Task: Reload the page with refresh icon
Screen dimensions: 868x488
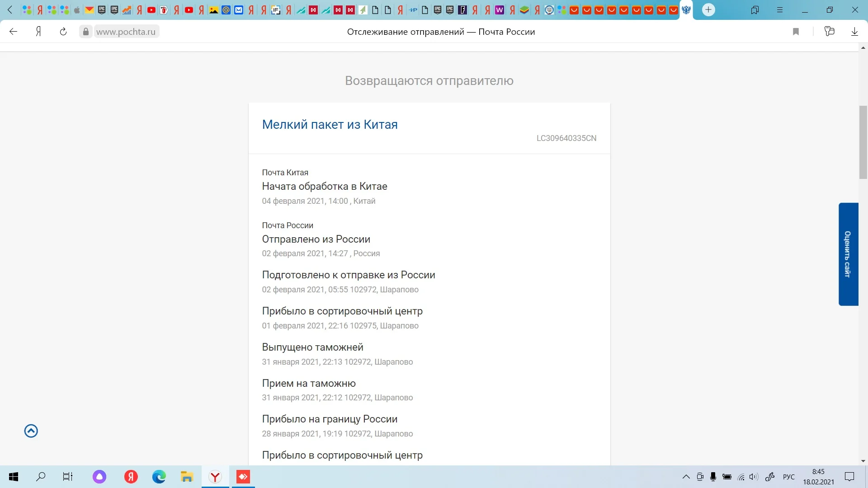Action: [x=63, y=32]
